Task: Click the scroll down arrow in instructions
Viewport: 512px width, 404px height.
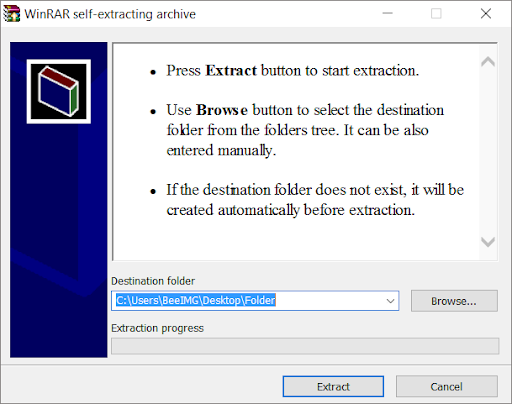Action: coord(488,242)
